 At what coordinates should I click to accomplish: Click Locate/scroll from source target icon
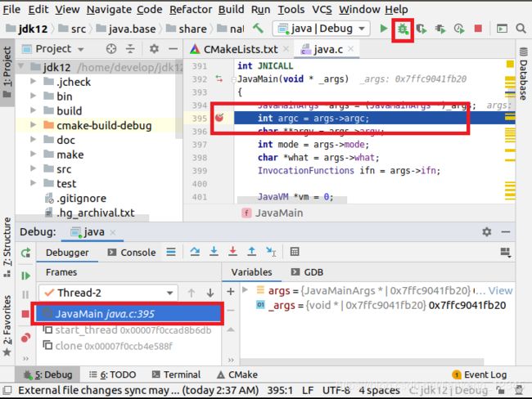[111, 49]
